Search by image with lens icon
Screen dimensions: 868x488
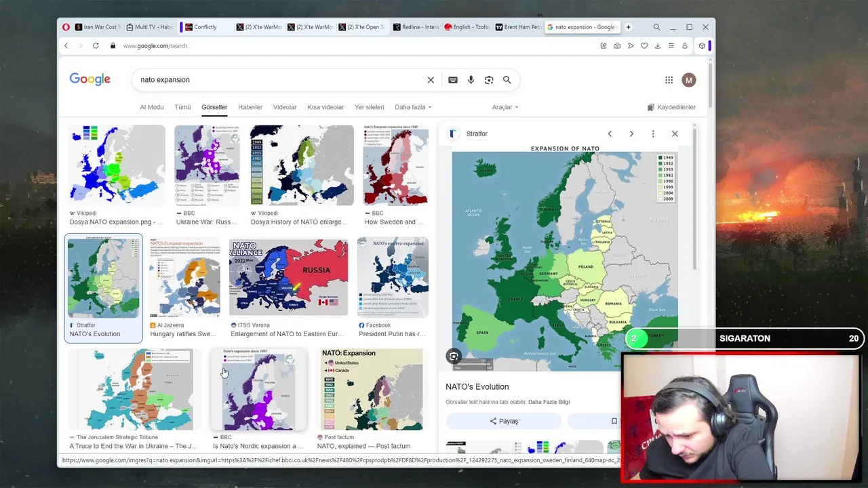point(489,80)
